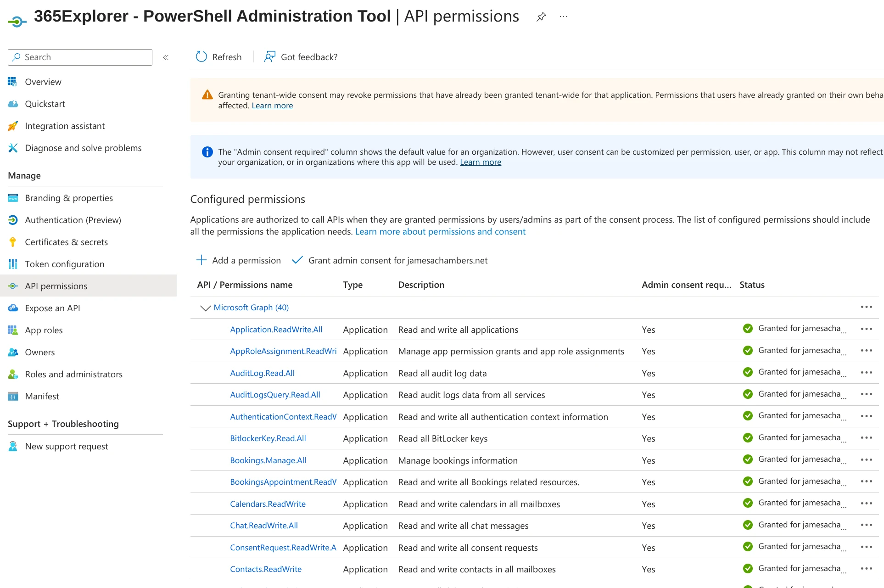Screen dimensions: 884x588
Task: Click the Status column header
Action: point(752,285)
